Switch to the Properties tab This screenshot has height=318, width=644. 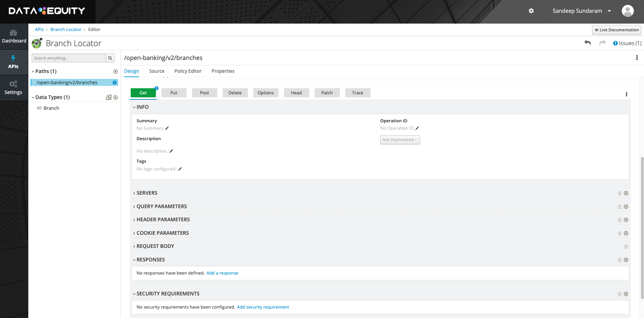pyautogui.click(x=223, y=71)
